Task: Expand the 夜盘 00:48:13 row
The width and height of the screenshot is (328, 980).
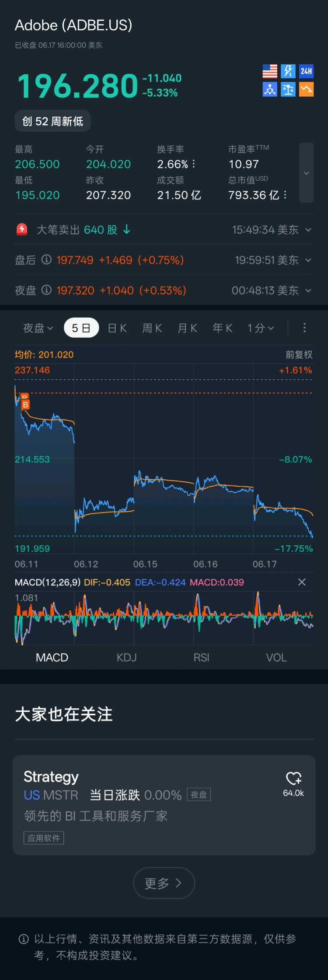Action: tap(308, 291)
